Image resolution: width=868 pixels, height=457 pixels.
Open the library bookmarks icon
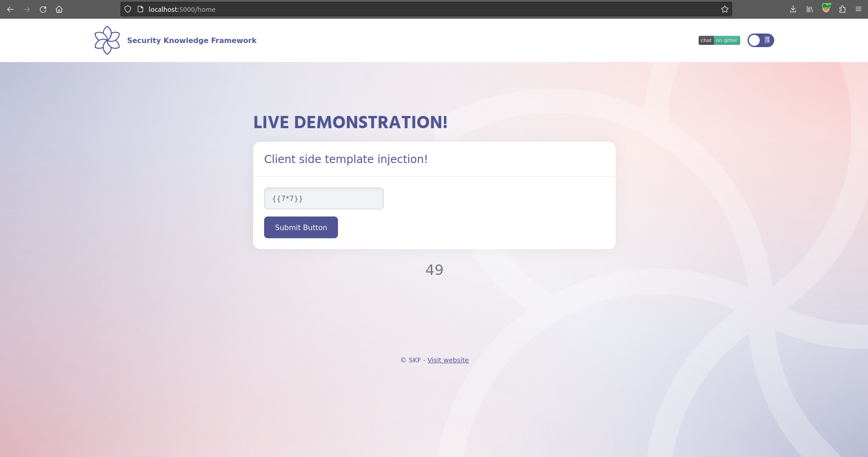pos(810,9)
